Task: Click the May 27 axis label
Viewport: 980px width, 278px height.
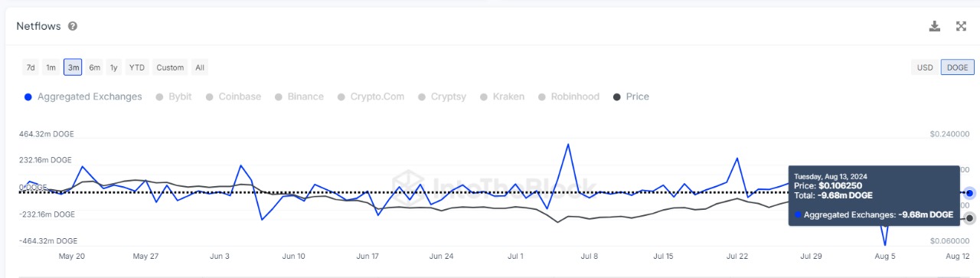Action: pyautogui.click(x=145, y=257)
